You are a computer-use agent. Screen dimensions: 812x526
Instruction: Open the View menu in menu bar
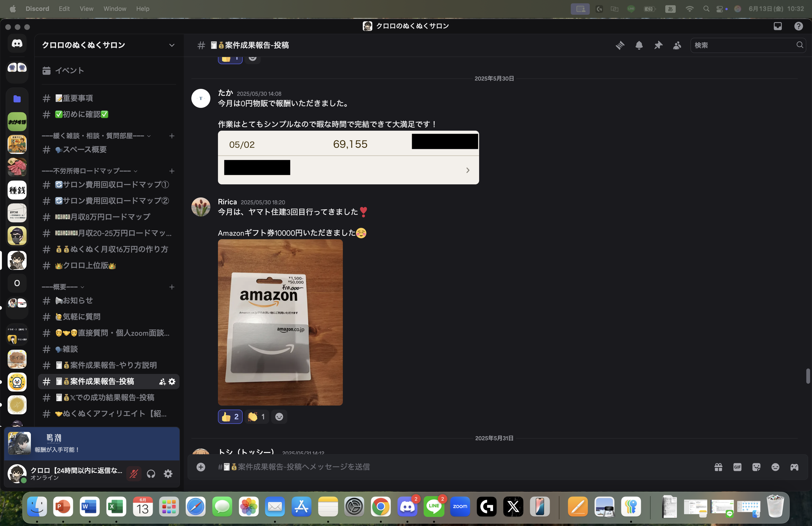86,9
